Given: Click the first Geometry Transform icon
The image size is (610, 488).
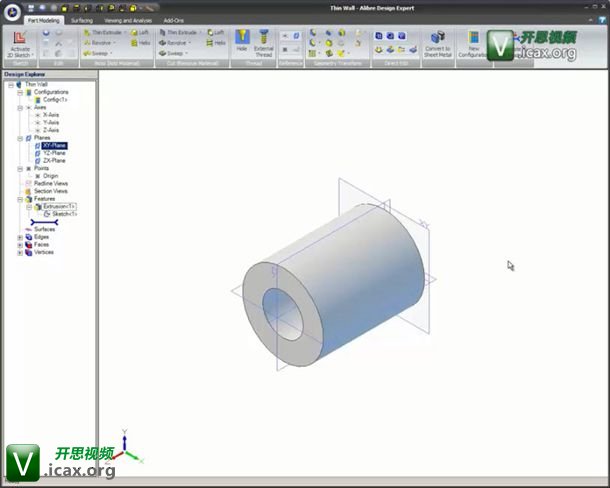Looking at the screenshot, I should [x=312, y=33].
